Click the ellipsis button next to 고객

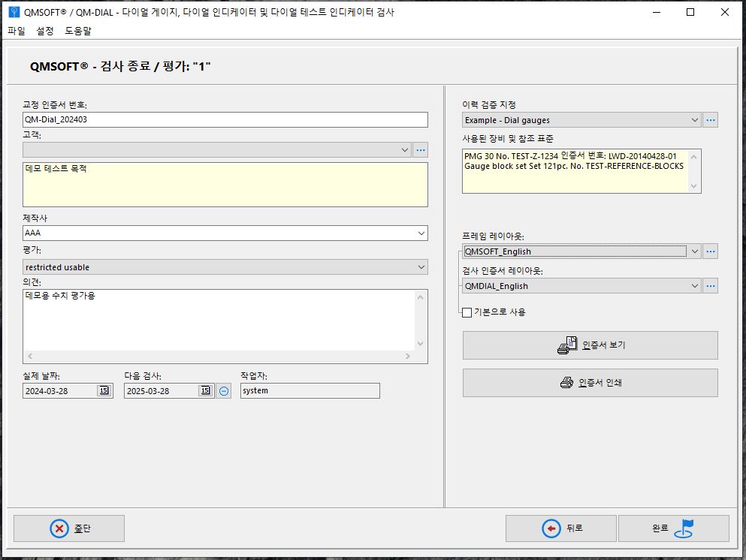pyautogui.click(x=421, y=150)
